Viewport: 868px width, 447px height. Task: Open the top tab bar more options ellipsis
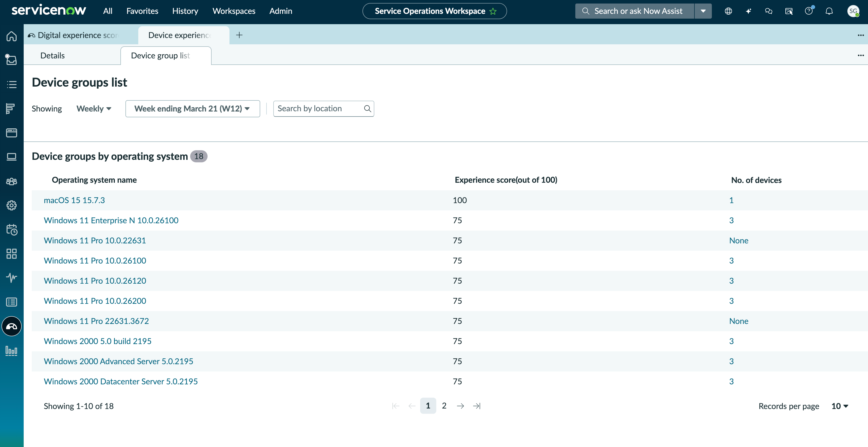[861, 35]
